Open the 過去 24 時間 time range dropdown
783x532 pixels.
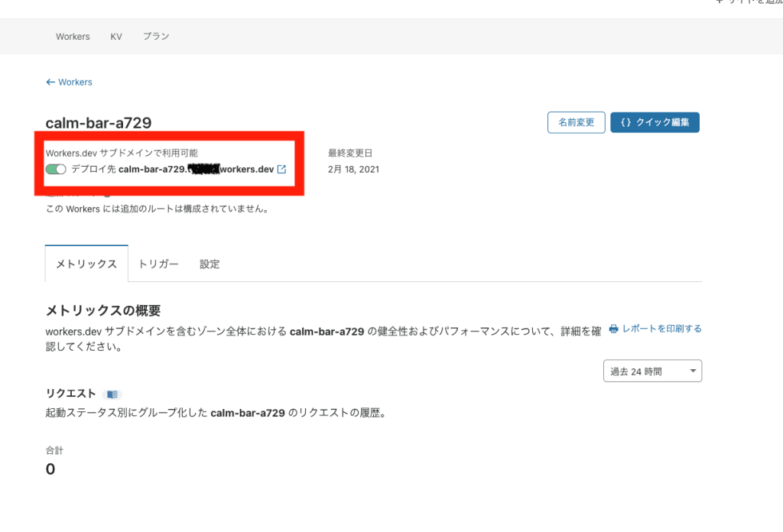click(652, 371)
